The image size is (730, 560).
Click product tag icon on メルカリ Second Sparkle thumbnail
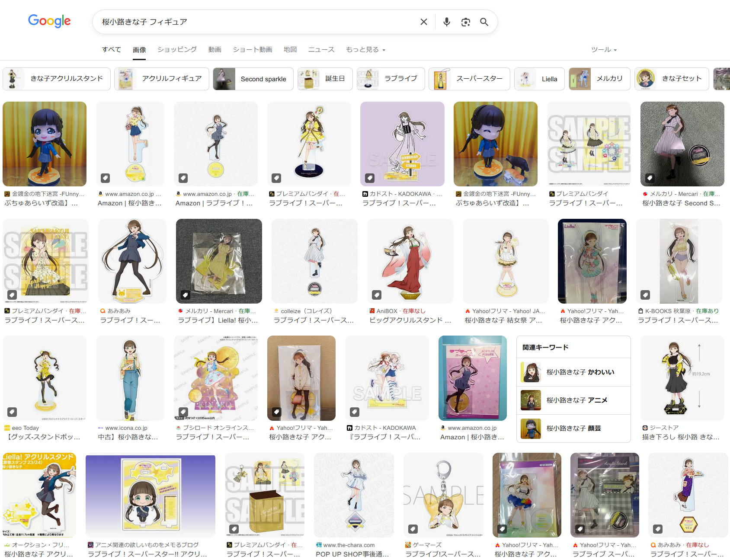click(x=650, y=178)
